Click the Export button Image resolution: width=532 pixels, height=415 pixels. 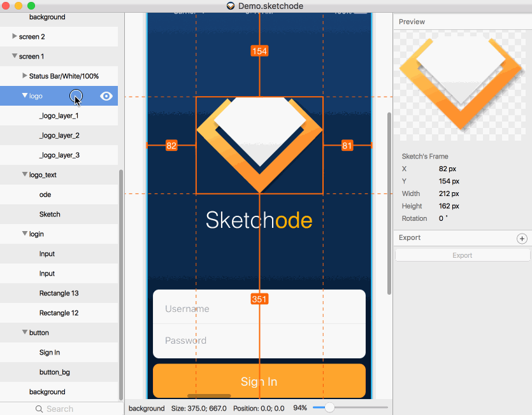pyautogui.click(x=463, y=255)
